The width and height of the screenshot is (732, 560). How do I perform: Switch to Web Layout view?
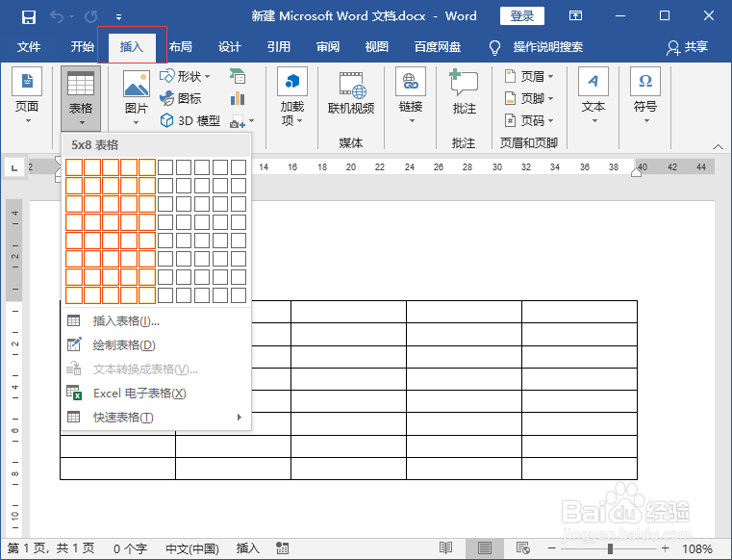pos(523,547)
